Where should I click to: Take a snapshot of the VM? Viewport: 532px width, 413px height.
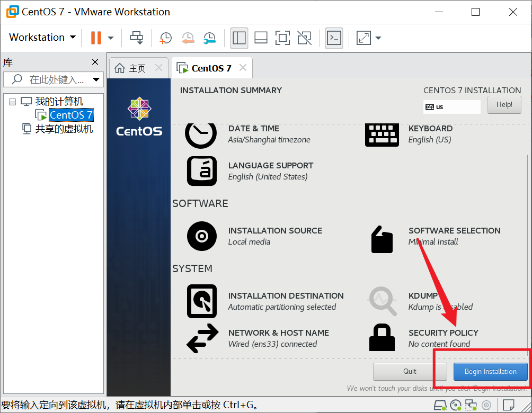pos(165,38)
